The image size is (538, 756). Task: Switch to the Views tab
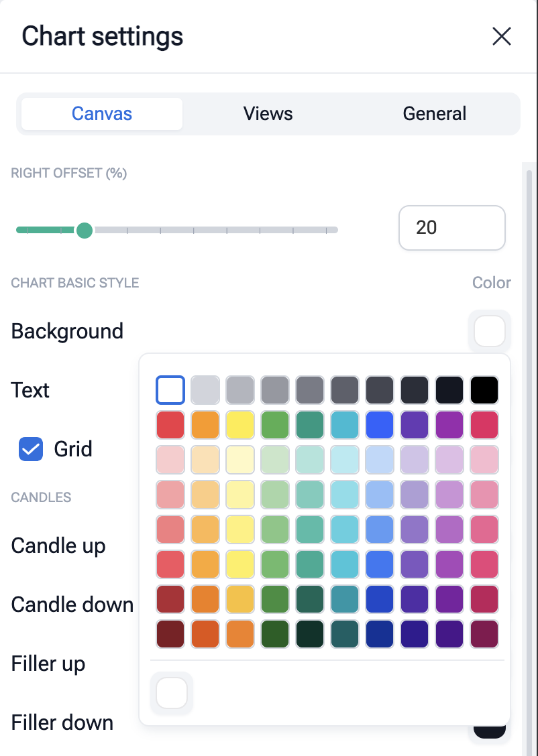[x=268, y=114]
